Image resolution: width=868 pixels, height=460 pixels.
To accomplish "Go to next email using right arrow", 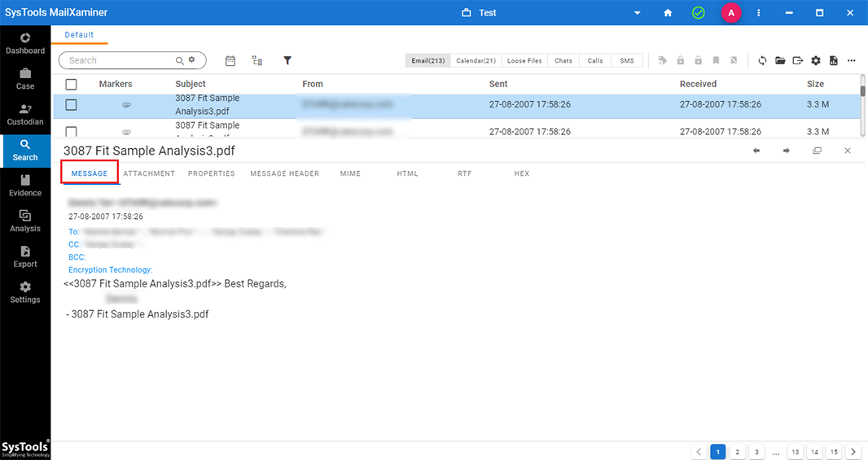I will [786, 151].
